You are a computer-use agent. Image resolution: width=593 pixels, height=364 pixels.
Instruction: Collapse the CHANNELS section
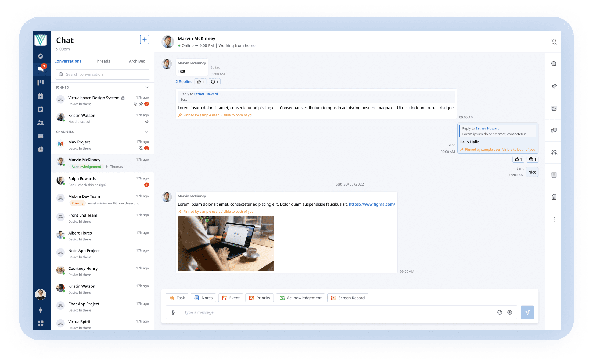point(147,132)
